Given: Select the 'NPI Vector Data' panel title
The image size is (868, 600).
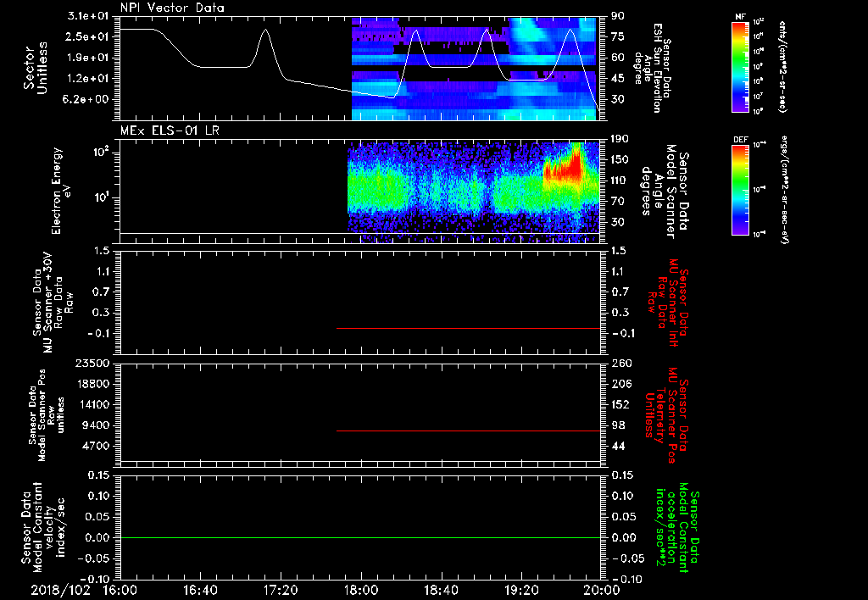Looking at the screenshot, I should 172,8.
